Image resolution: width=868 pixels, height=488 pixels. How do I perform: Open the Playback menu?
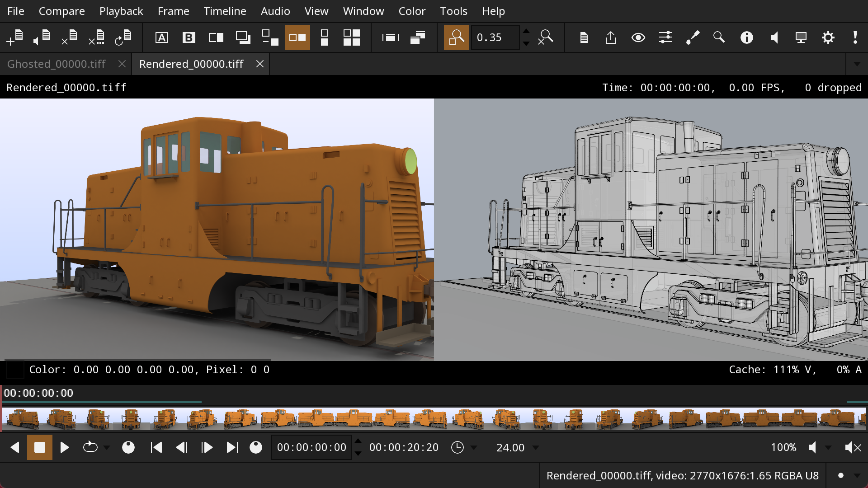[x=121, y=11]
